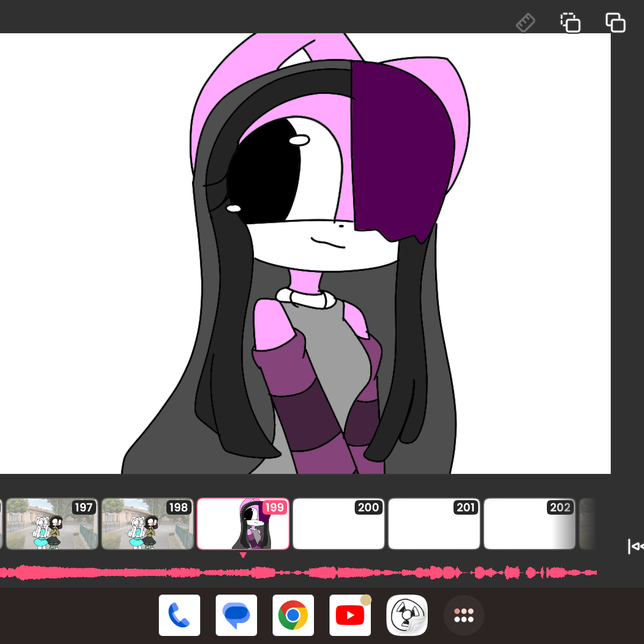Select frame 197 thumbnail
This screenshot has width=644, height=644.
pos(52,524)
